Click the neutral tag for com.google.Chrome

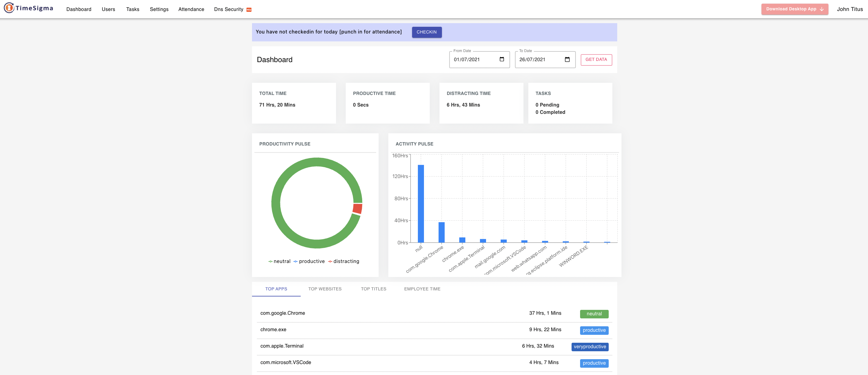click(594, 314)
